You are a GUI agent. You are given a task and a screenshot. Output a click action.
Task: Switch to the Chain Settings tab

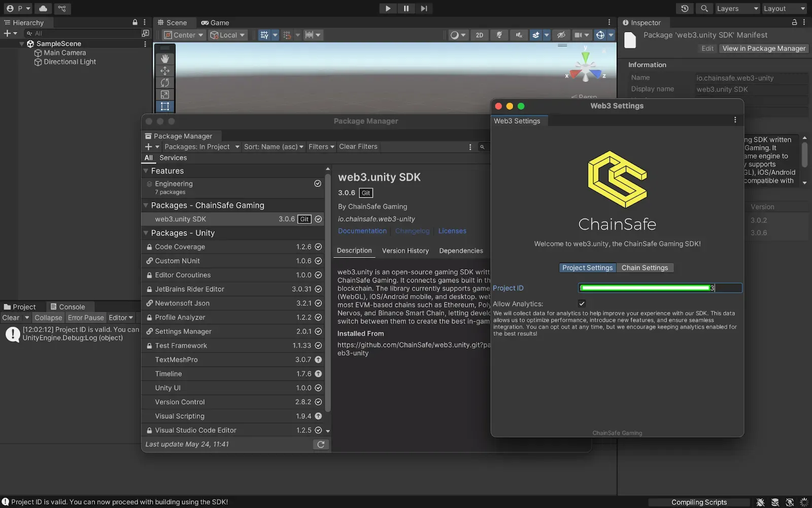point(645,268)
